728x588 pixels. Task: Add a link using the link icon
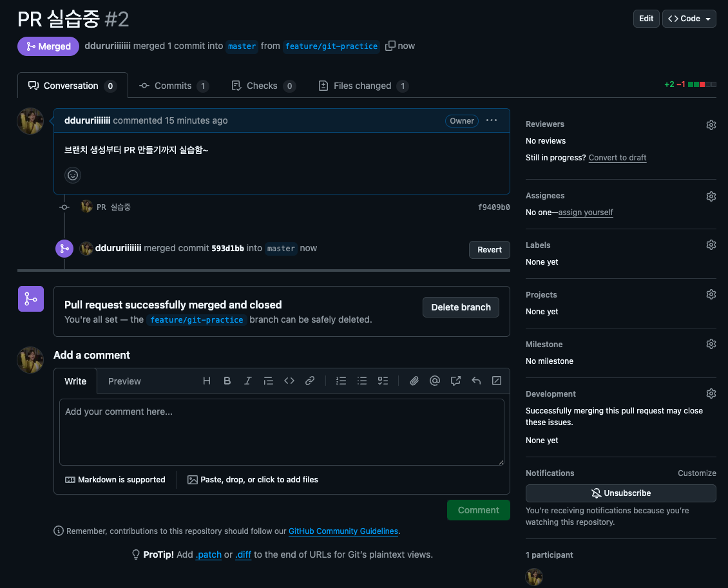[310, 381]
